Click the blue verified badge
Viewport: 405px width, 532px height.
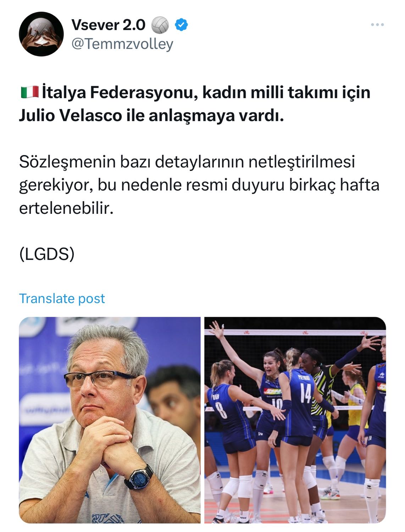pos(182,25)
